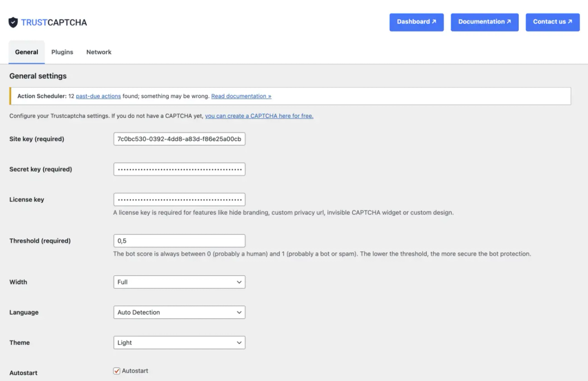Open the Dashboard in a new tab

click(x=416, y=22)
